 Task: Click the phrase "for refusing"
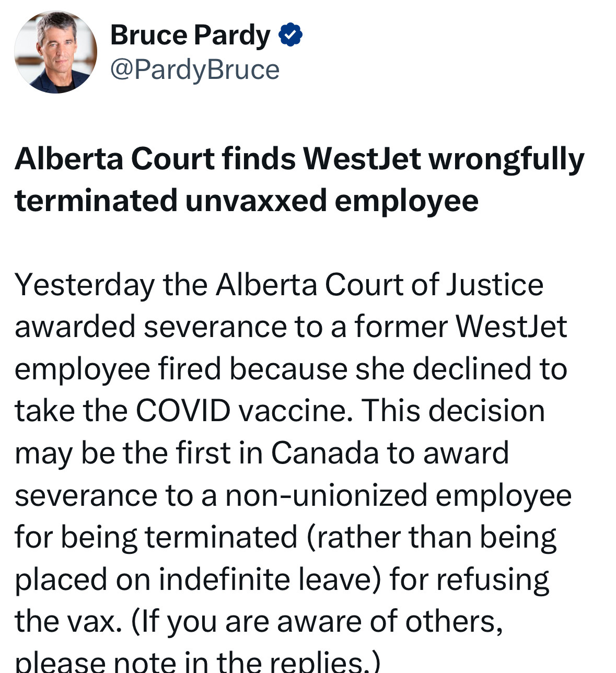click(470, 579)
